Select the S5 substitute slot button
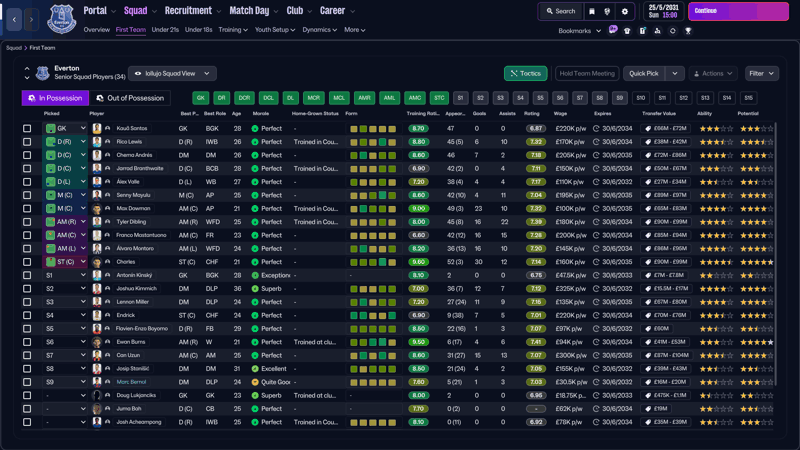 [540, 98]
